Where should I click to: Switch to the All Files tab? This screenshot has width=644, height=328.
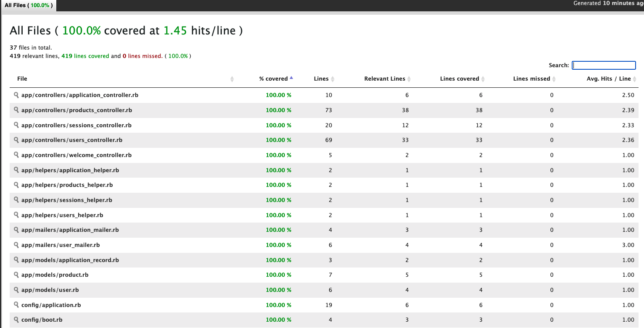(x=27, y=6)
